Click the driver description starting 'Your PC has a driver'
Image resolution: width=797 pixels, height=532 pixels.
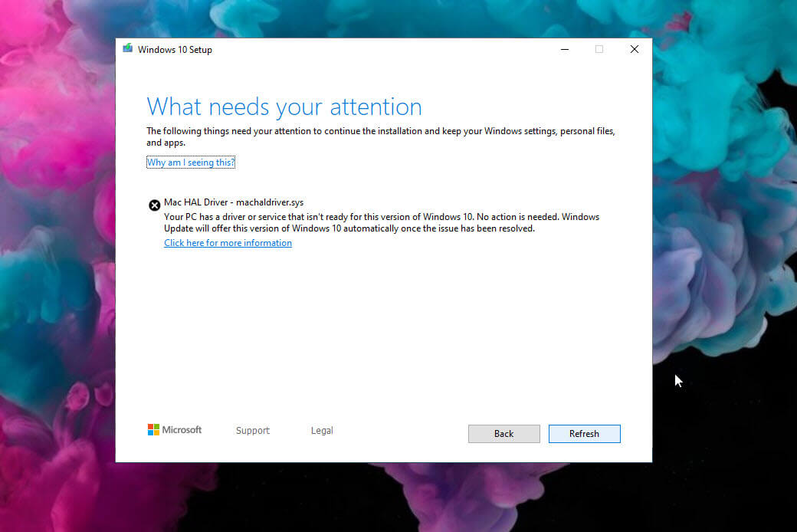[381, 223]
